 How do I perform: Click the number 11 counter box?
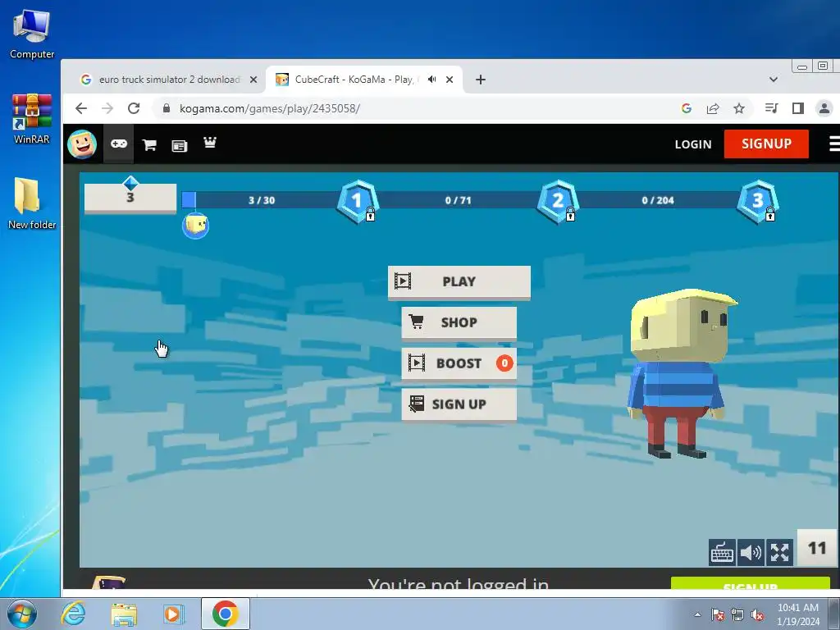point(817,547)
